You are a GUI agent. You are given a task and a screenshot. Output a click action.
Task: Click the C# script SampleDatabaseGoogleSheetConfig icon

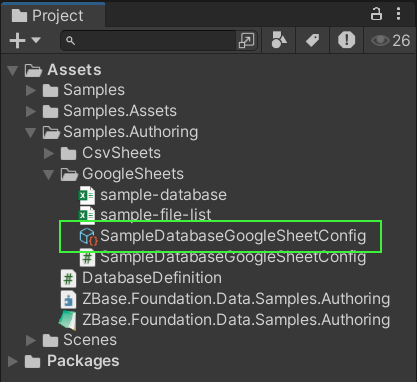coord(87,258)
